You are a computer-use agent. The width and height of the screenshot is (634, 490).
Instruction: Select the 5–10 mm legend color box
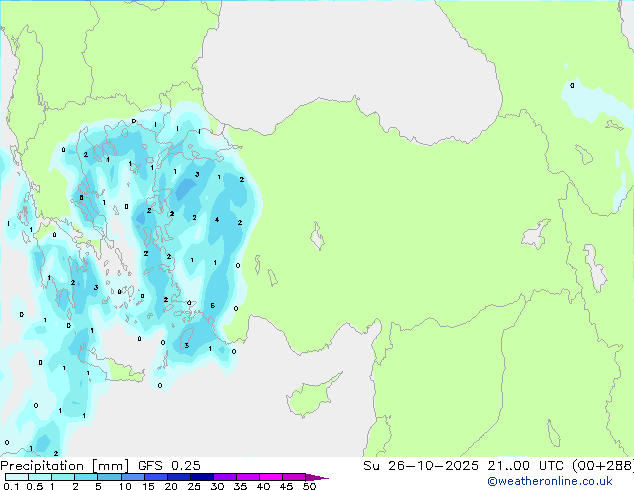[x=109, y=477]
